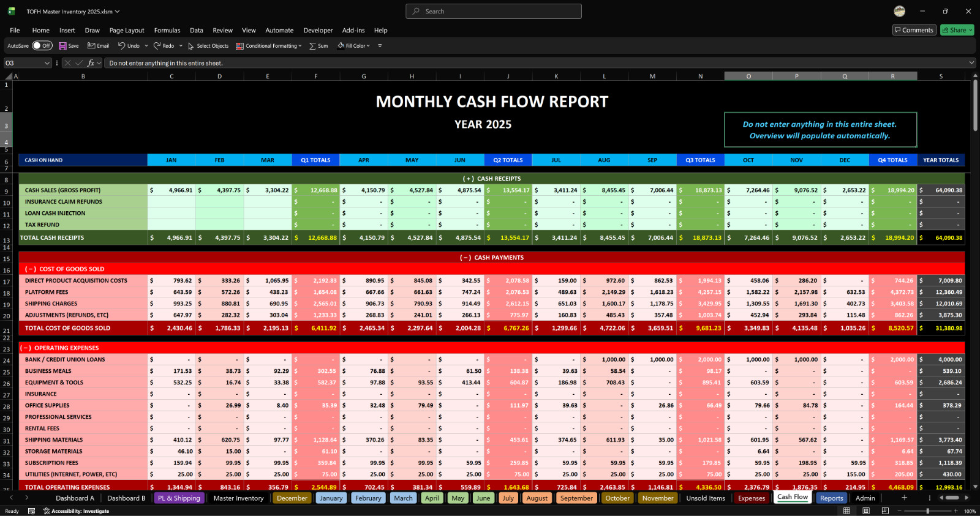
Task: Click the Save icon in Quick Access toolbar
Action: coord(62,46)
